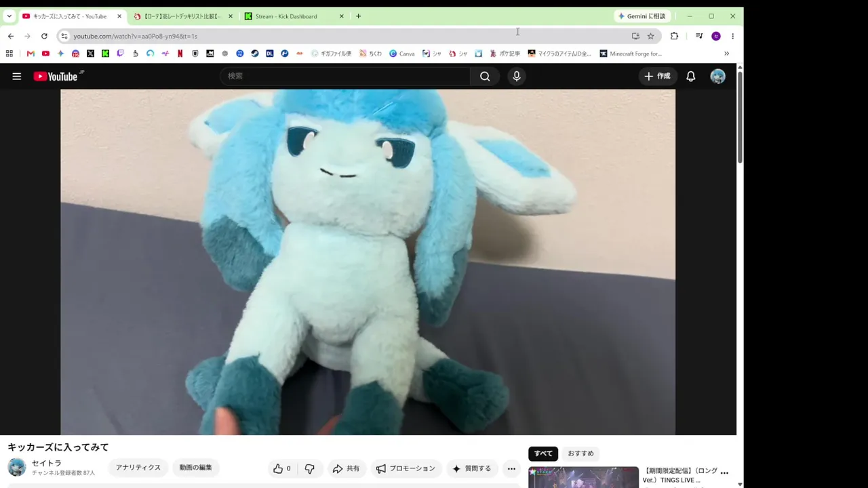Open the Canva bookmark

[x=401, y=54]
